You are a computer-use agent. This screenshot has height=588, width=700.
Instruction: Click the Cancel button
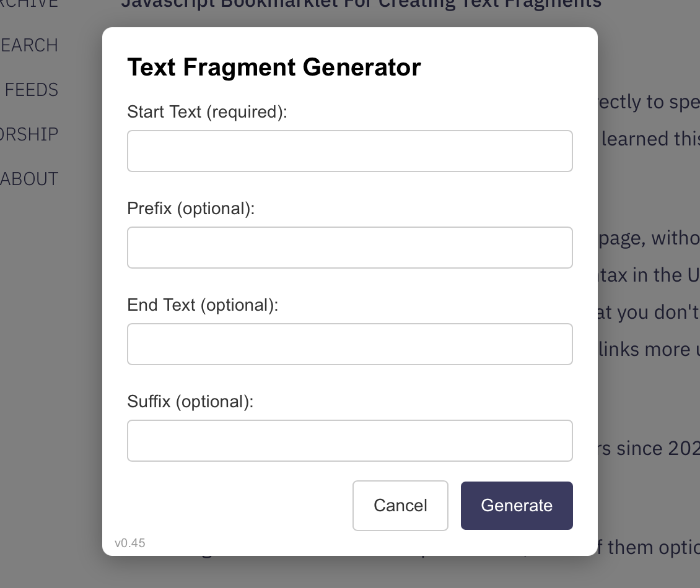click(400, 505)
